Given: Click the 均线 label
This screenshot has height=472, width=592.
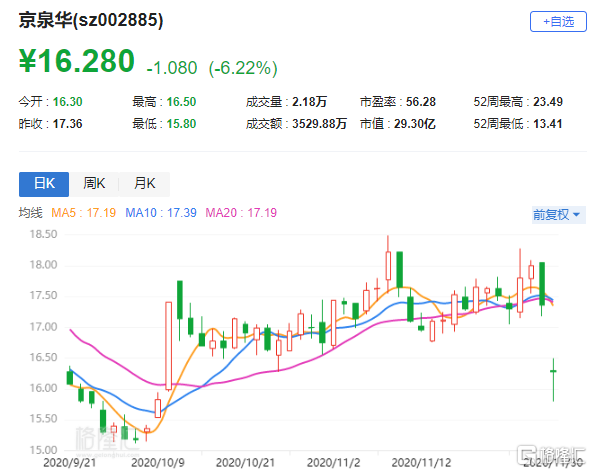Looking at the screenshot, I should [x=31, y=213].
